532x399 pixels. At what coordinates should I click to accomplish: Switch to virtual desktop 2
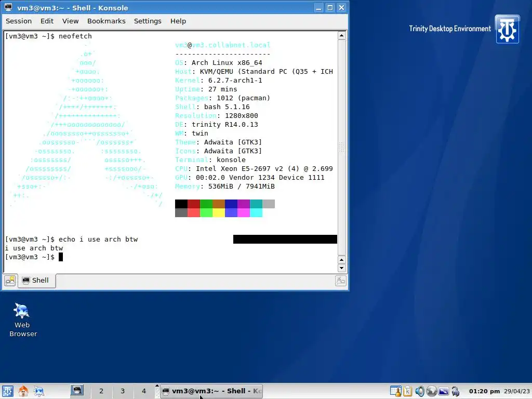[x=101, y=391]
